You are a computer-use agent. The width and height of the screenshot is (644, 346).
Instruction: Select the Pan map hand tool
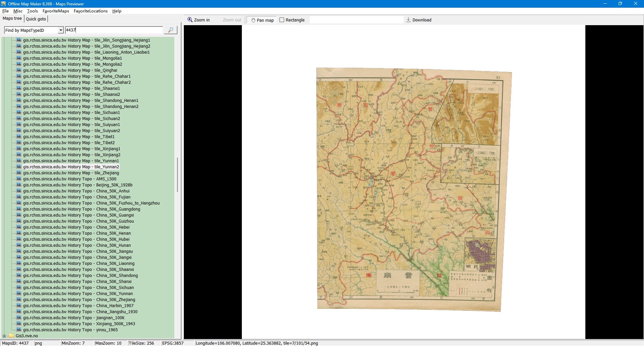click(262, 20)
